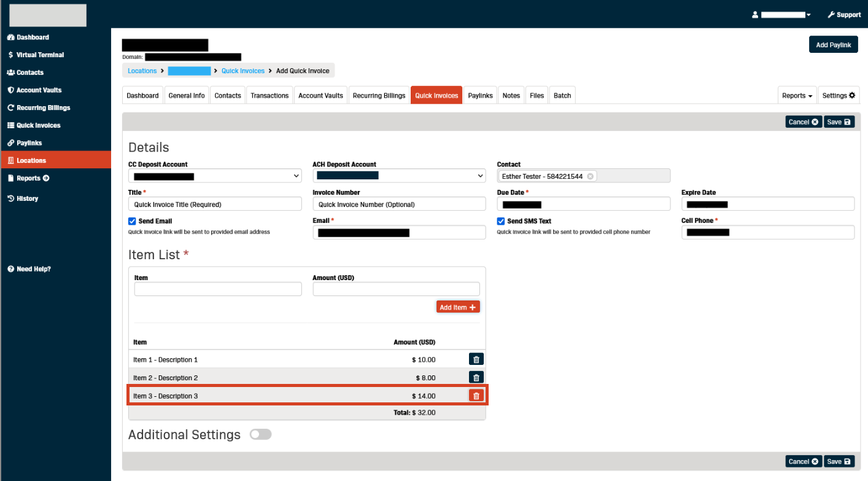Viewport: 868px width, 481px height.
Task: Select the Quick Invoices tab
Action: 436,95
